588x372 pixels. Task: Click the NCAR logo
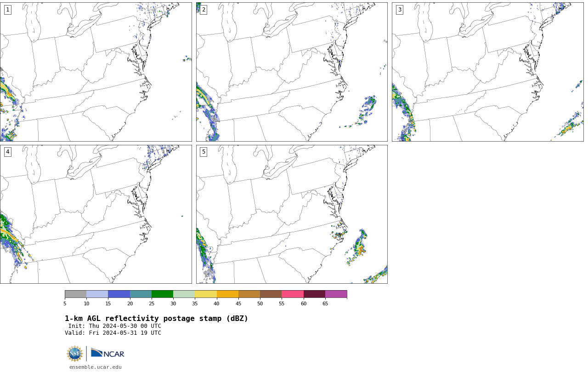107,353
